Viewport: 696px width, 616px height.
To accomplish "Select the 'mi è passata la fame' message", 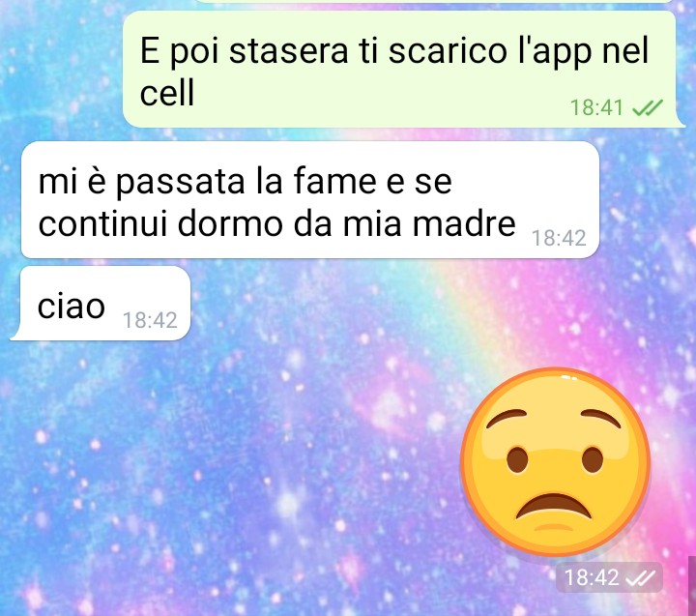I will [x=310, y=200].
